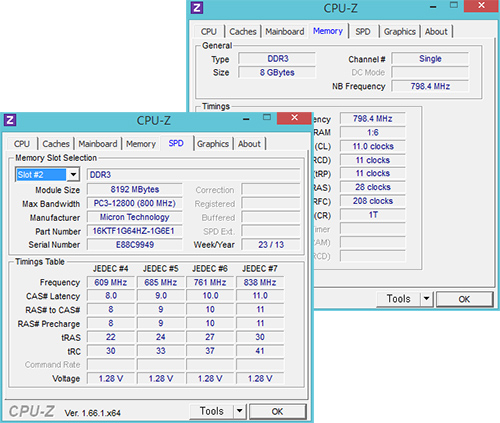The height and width of the screenshot is (423, 500).
Task: Click JEDEC #7 tRC value 41
Action: [x=260, y=351]
